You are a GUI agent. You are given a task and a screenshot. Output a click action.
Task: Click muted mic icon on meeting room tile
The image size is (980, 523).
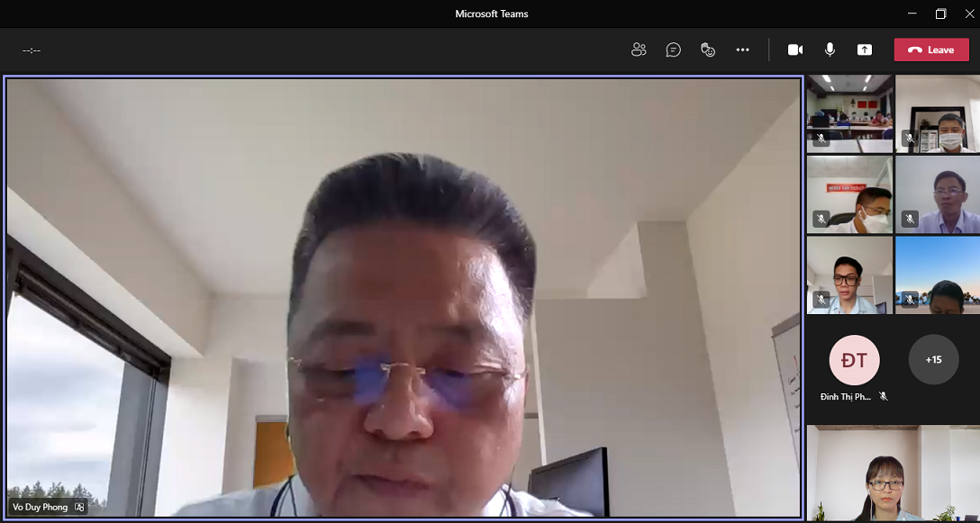click(x=821, y=140)
